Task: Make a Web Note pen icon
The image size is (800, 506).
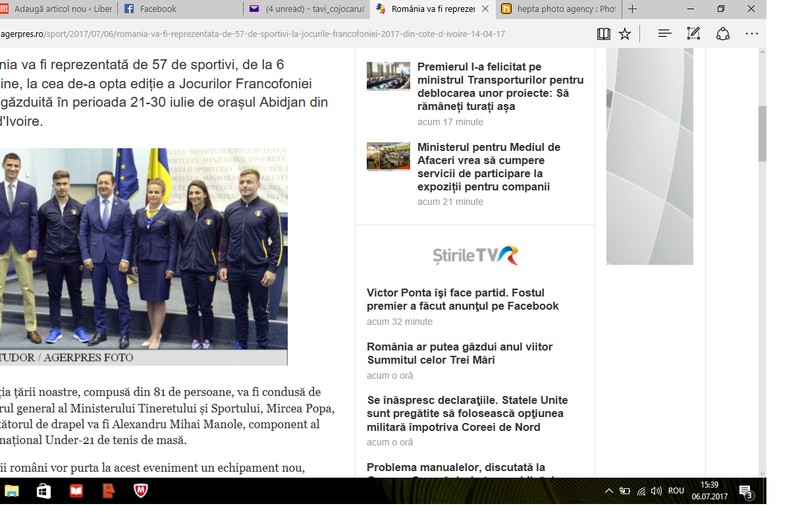Action: [x=693, y=34]
